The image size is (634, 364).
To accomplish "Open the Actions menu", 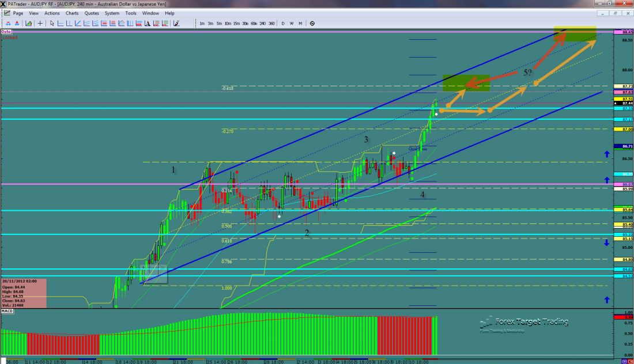I will pos(52,13).
